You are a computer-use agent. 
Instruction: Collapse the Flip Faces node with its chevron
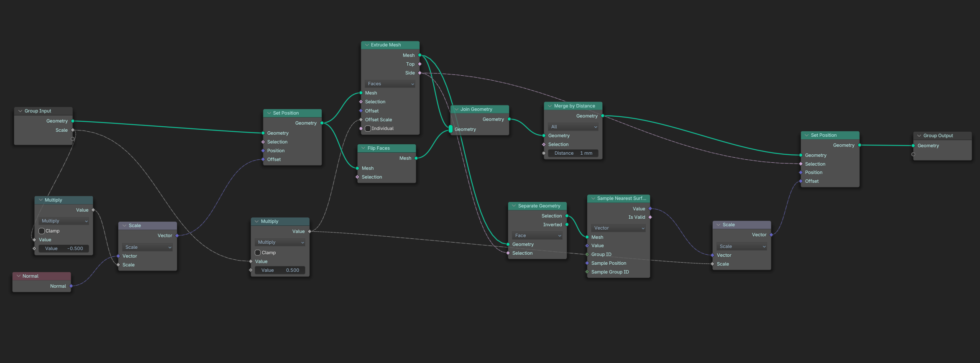[x=363, y=148]
